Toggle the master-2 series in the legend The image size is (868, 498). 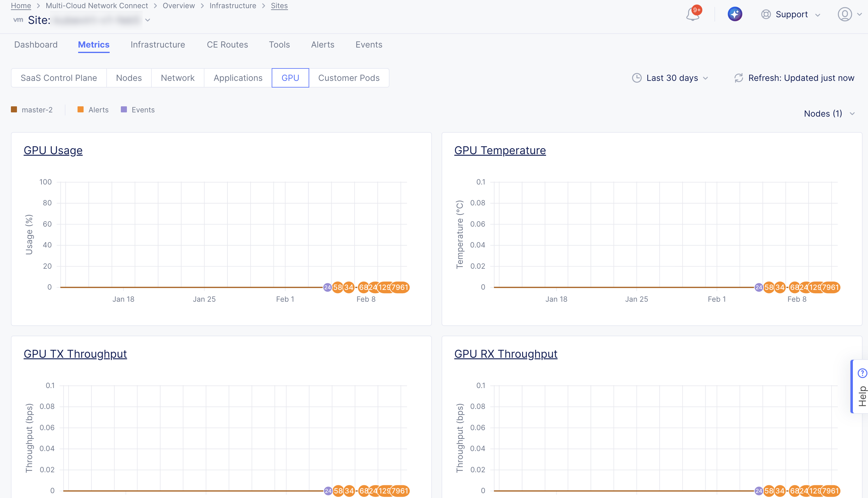[x=37, y=109]
